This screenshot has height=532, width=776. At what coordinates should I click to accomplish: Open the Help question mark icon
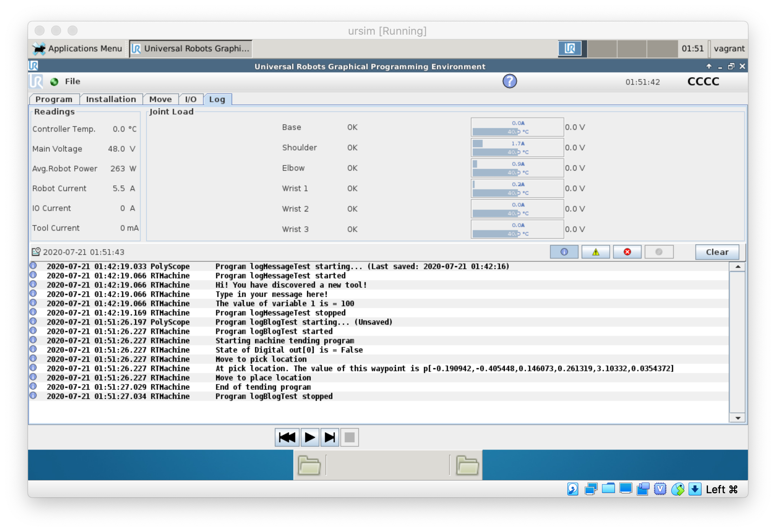coord(510,81)
